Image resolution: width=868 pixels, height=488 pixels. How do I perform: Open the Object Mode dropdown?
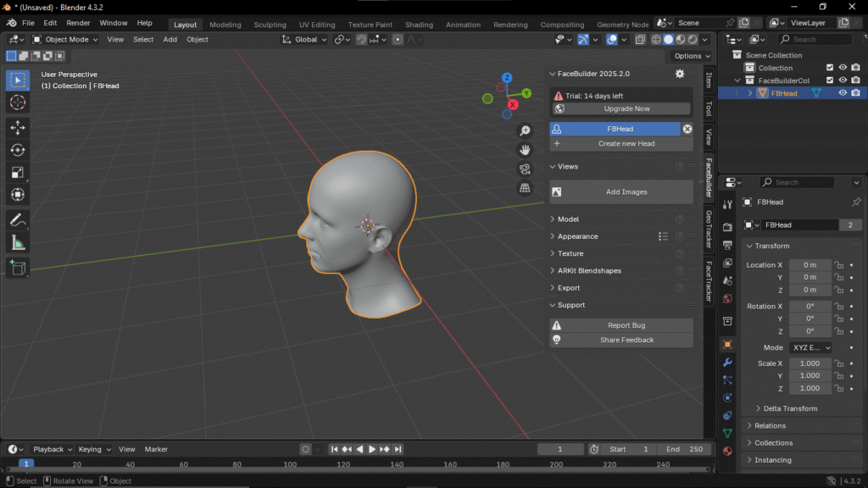[x=65, y=39]
